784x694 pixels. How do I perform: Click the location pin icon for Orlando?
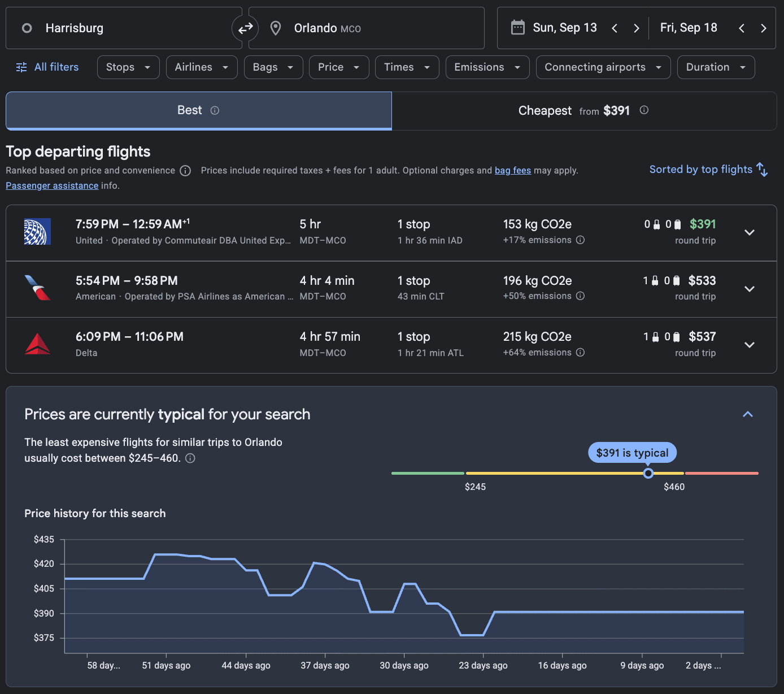pos(276,28)
